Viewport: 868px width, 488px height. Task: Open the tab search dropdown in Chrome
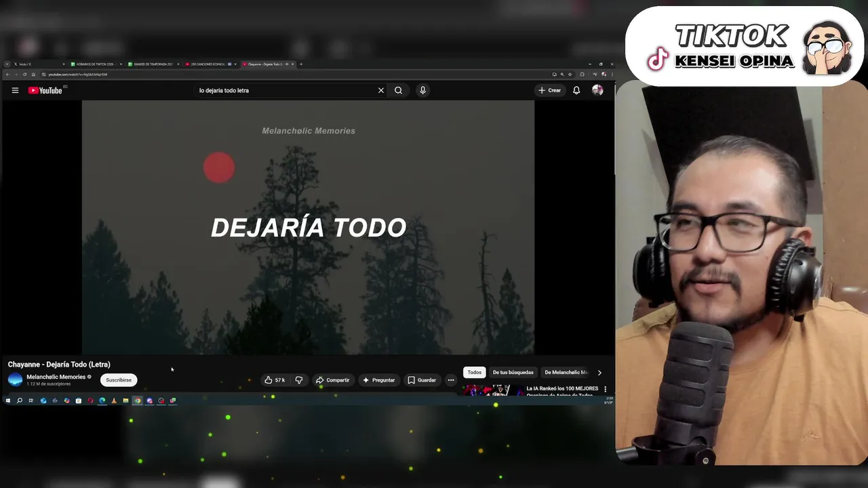[7, 64]
